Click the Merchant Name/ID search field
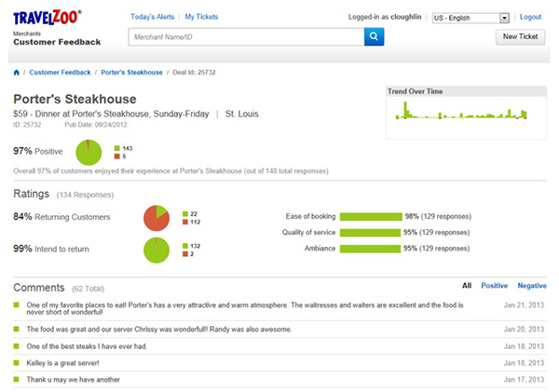 [245, 37]
